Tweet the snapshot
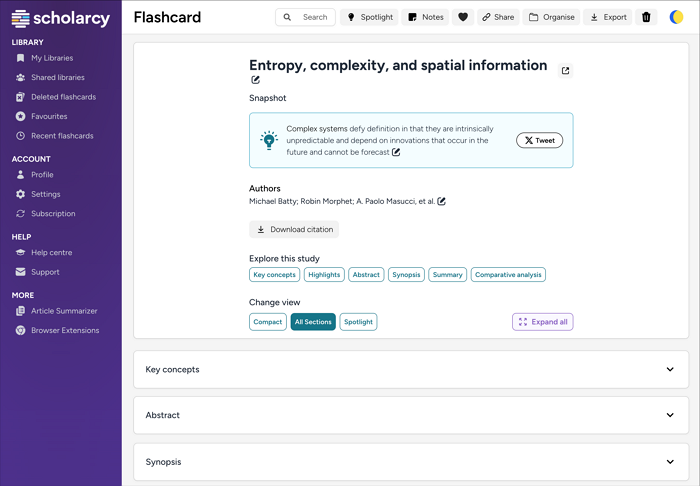Screen dimensions: 700x486 click(x=539, y=141)
